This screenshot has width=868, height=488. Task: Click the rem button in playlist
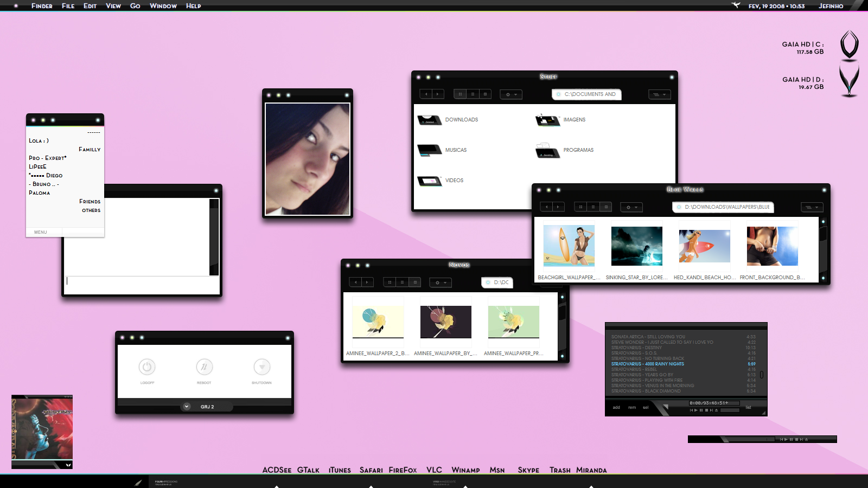tap(632, 407)
